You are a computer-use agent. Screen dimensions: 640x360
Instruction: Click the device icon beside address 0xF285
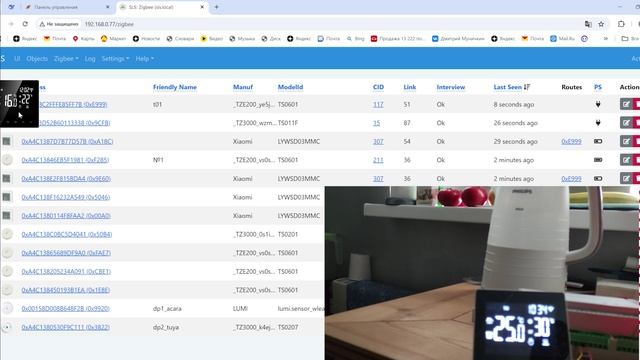pyautogui.click(x=7, y=160)
